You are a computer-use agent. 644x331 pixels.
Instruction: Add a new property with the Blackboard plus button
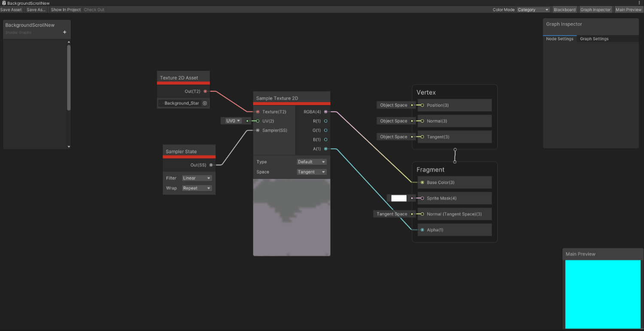click(65, 32)
